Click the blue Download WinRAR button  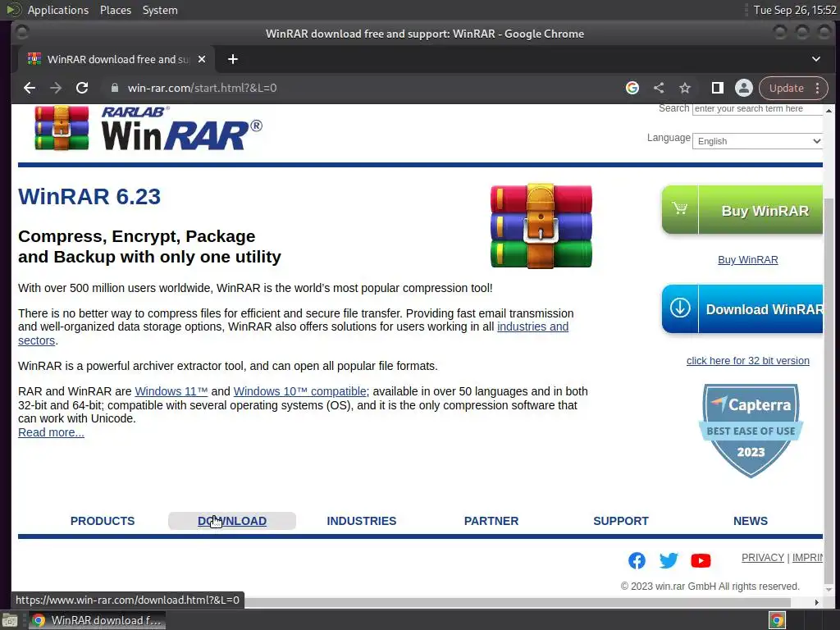742,309
